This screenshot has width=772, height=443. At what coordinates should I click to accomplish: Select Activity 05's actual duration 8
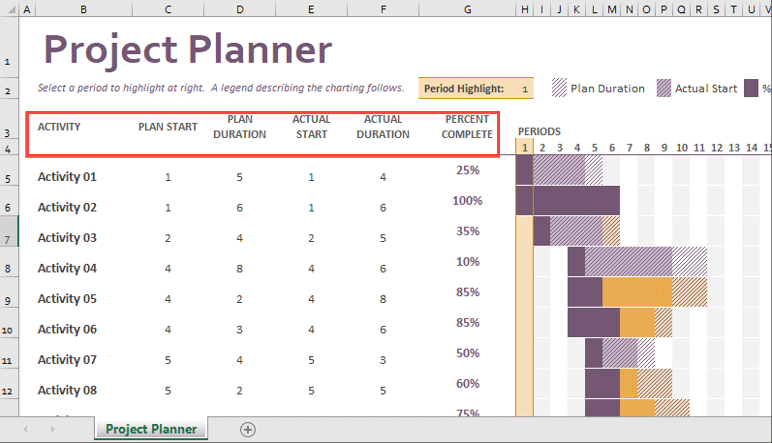383,299
